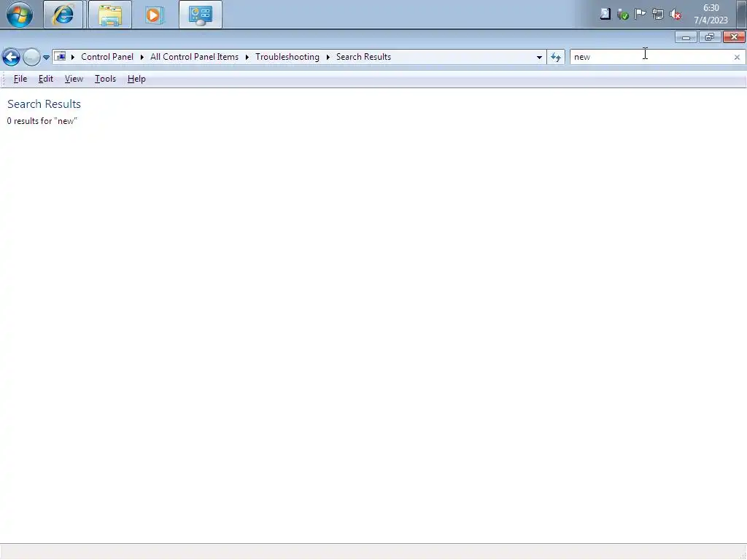
Task: Minimize the Control Panel window
Action: click(686, 37)
